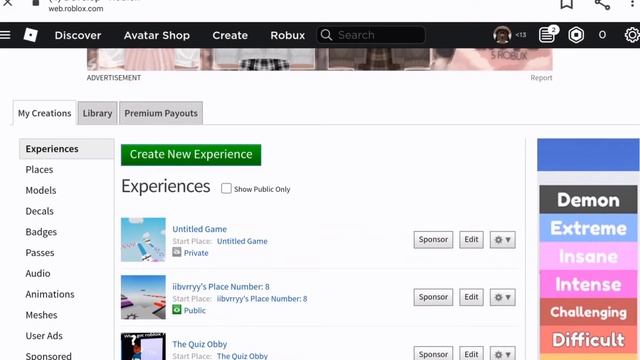Open Avatar Shop in the navigation bar

click(157, 35)
